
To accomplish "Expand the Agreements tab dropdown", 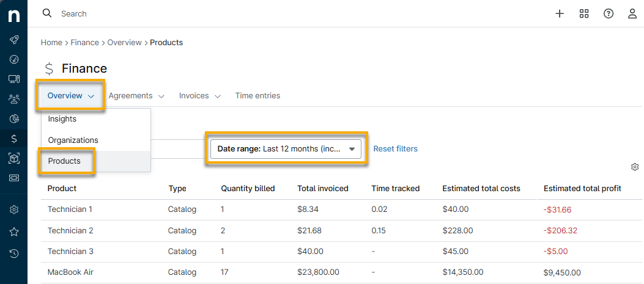I will point(136,96).
